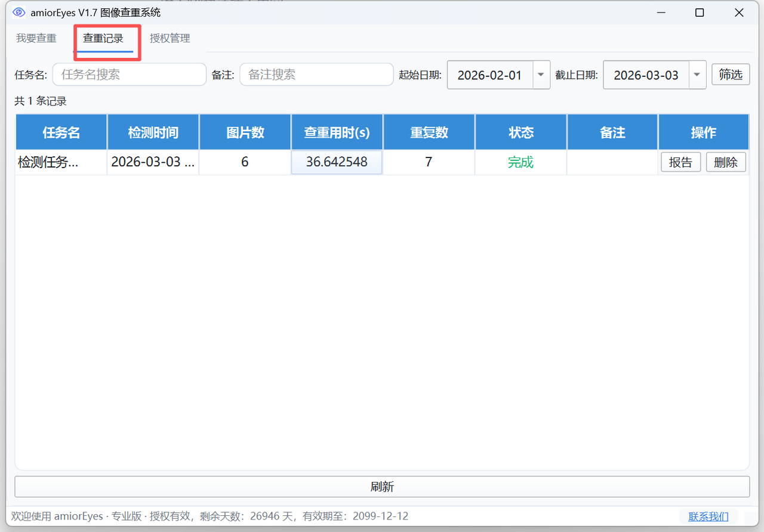Click the 备注搜索 notes search box

click(x=316, y=74)
